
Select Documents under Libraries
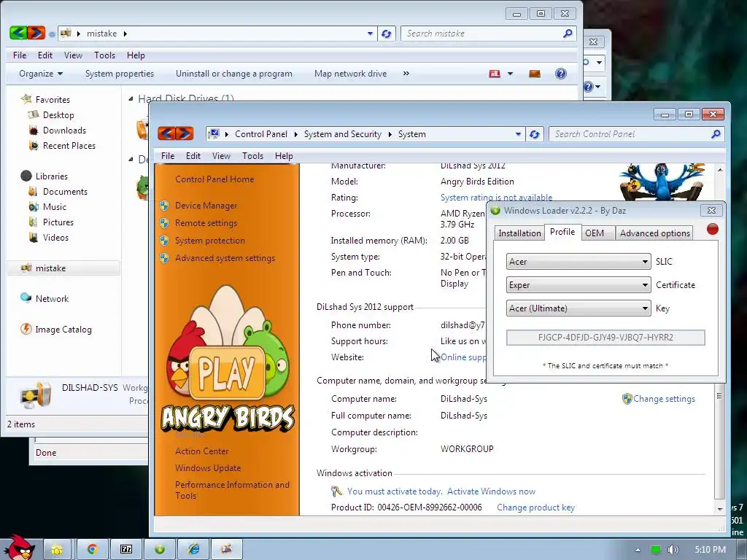tap(65, 192)
